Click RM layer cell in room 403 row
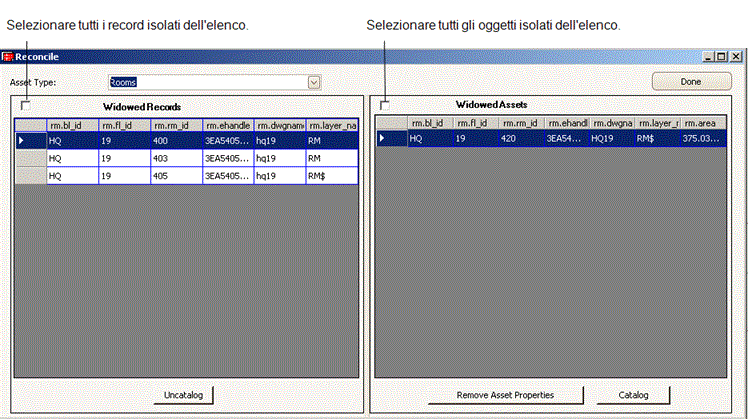Image resolution: width=748 pixels, height=419 pixels. point(332,158)
